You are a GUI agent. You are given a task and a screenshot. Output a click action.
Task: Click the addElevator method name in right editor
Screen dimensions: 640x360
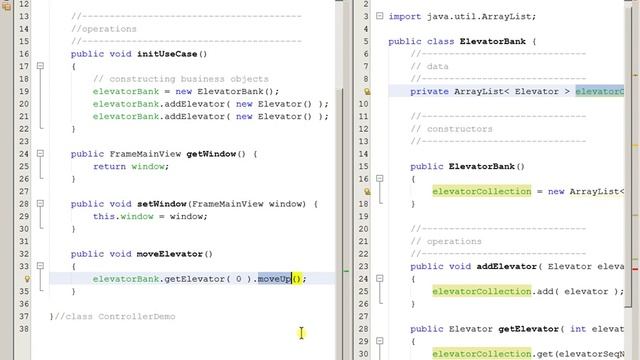click(x=507, y=267)
